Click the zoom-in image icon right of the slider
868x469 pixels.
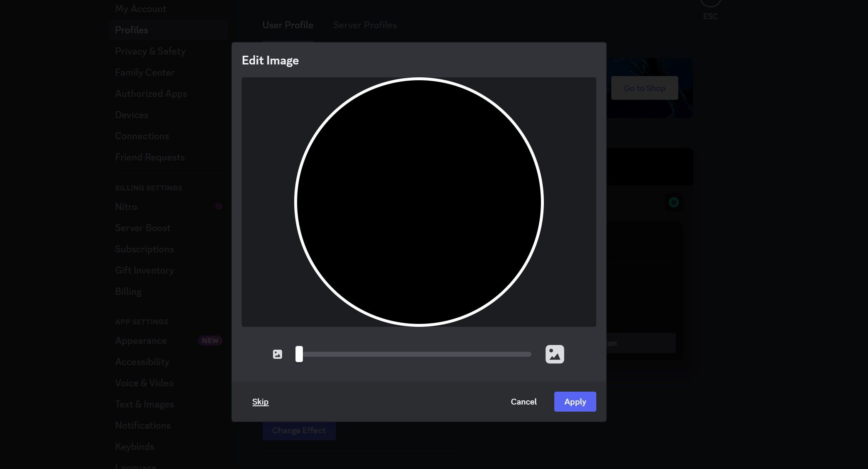555,354
